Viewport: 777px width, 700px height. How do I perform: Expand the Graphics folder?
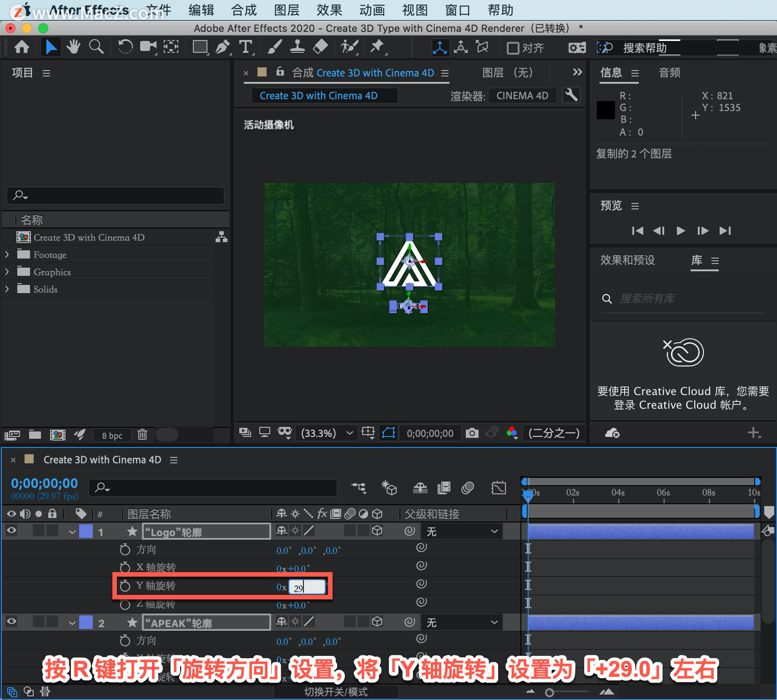click(x=7, y=272)
